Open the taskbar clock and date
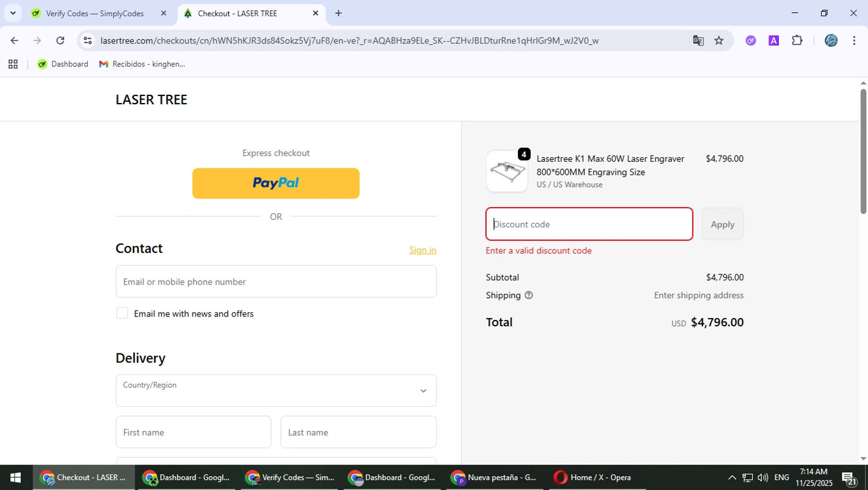The width and height of the screenshot is (868, 490). 814,477
